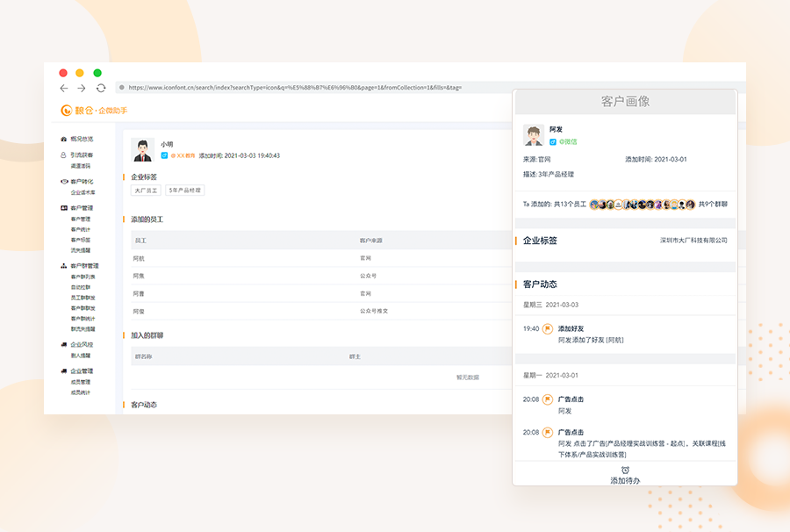Select the 引流获客 person icon
The height and width of the screenshot is (532, 790).
pos(63,156)
